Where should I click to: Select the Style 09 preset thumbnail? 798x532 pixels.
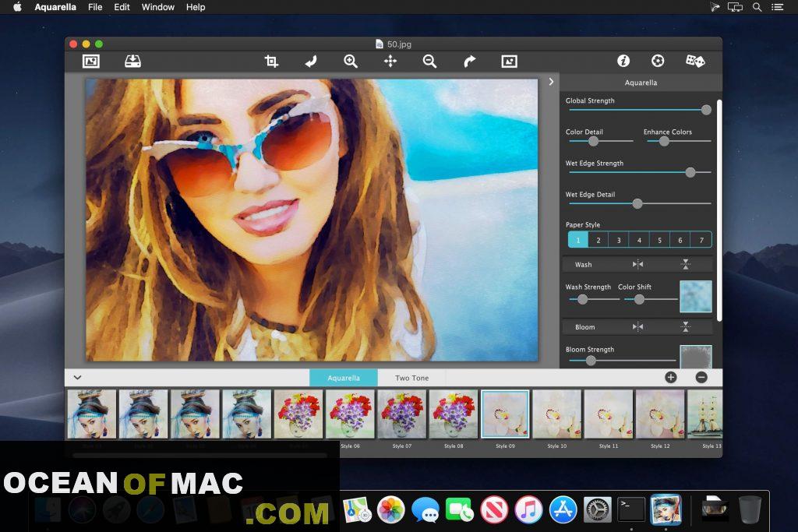point(505,414)
